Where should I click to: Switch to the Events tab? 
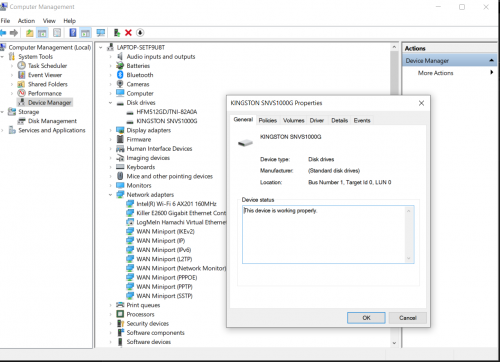(x=362, y=120)
